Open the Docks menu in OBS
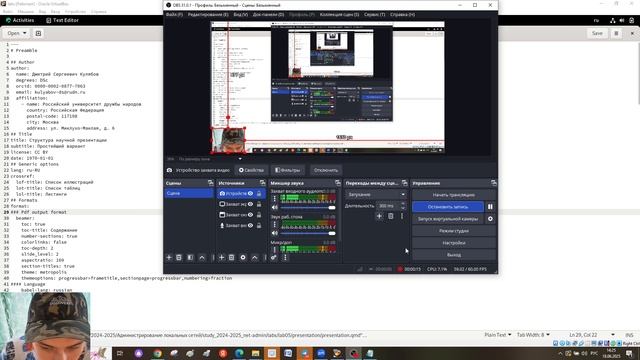640x360 pixels. (x=268, y=14)
